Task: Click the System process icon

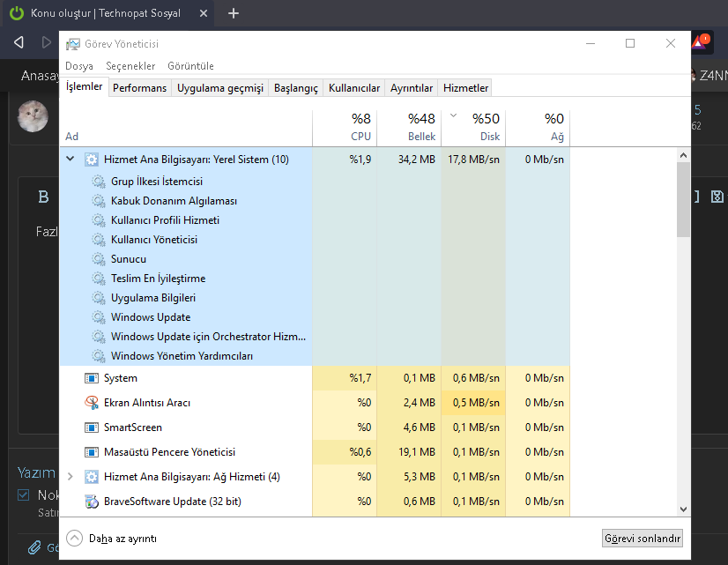Action: pos(91,378)
